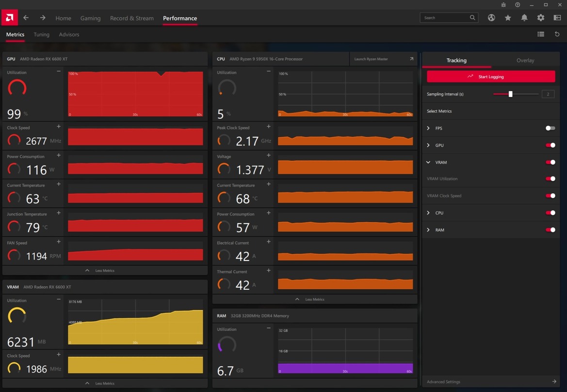The height and width of the screenshot is (392, 567).
Task: Collapse RAM Utilization graph minus
Action: click(x=269, y=328)
